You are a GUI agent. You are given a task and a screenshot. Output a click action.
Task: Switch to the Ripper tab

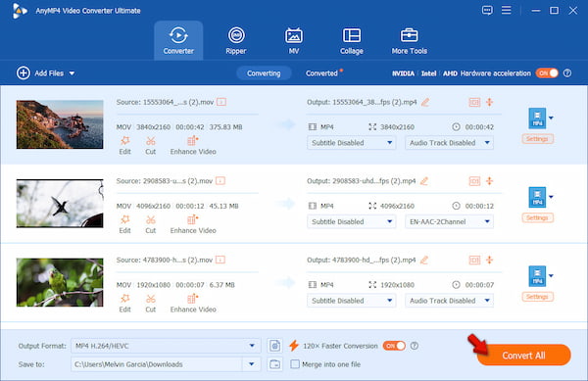tap(236, 40)
